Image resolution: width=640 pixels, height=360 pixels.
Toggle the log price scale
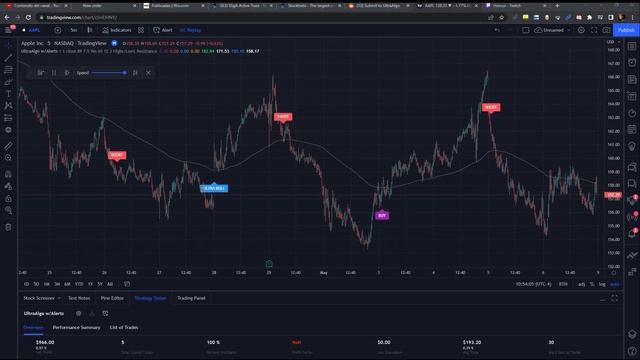602,284
